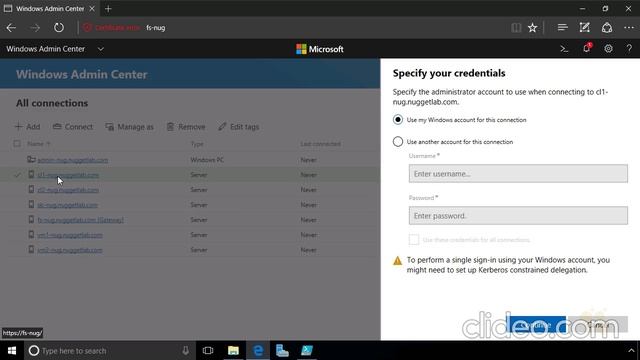Open the vm1-nug.nuggetlab.com connection
This screenshot has width=640, height=360.
70,235
